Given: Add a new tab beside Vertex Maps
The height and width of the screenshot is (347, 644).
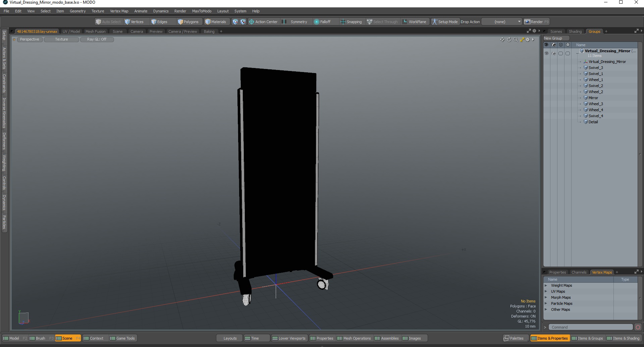Looking at the screenshot, I should [617, 272].
